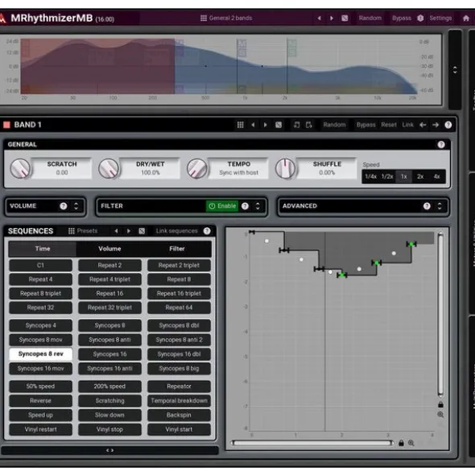
Task: Expand the Volume panel
Action: coord(76,206)
